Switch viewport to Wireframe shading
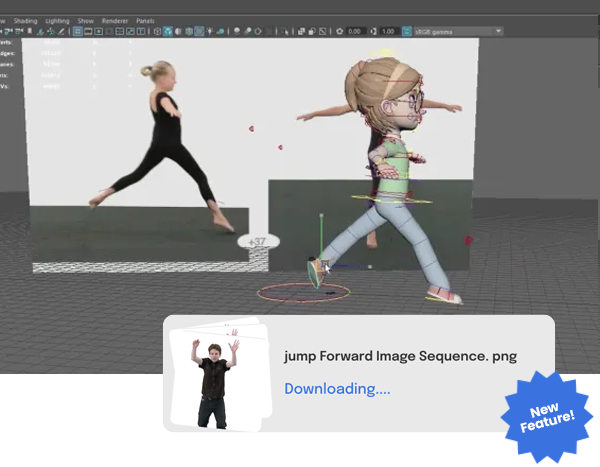Viewport: 600px width, 467px height. (x=157, y=31)
